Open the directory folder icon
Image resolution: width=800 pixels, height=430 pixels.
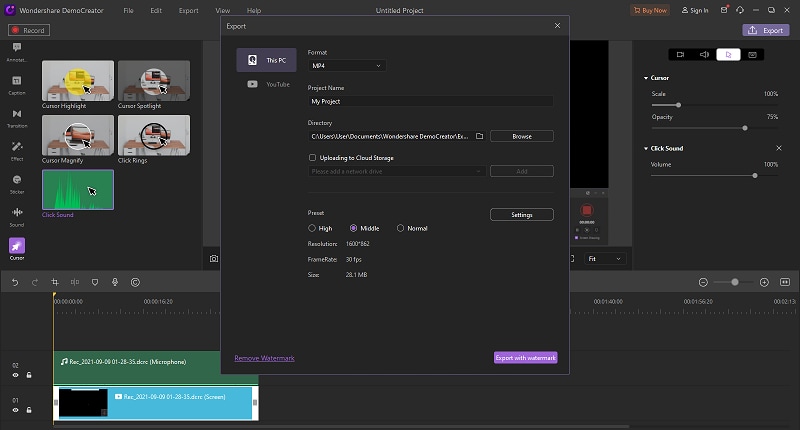[x=480, y=136]
